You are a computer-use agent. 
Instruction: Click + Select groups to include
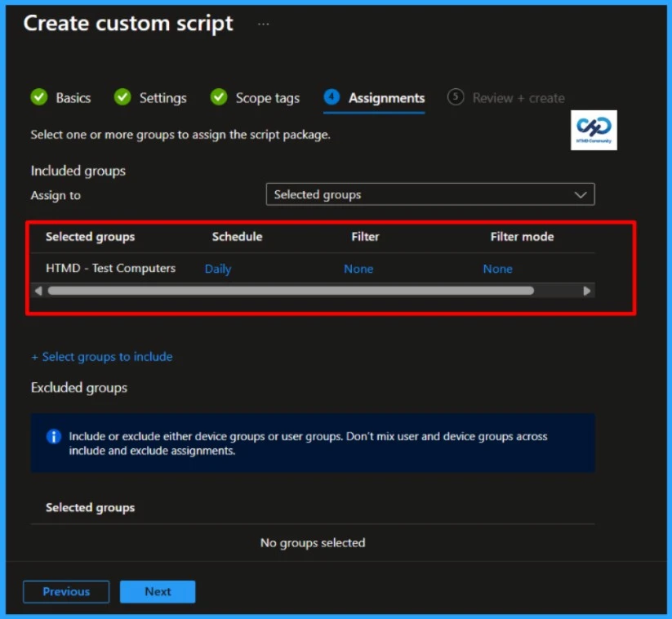pos(102,357)
